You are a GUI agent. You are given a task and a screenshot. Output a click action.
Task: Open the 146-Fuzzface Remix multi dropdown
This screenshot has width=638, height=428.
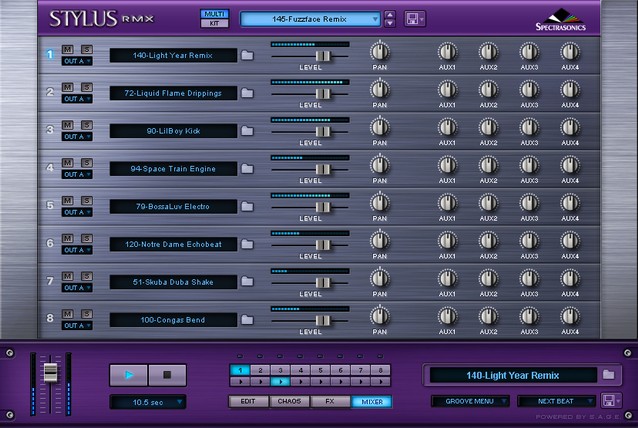(x=310, y=19)
